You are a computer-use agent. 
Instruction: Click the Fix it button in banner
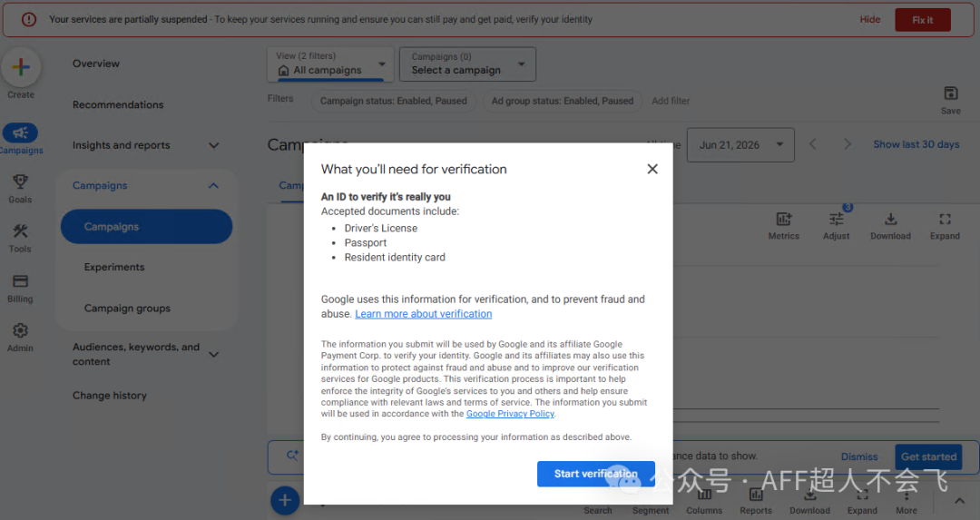[923, 20]
